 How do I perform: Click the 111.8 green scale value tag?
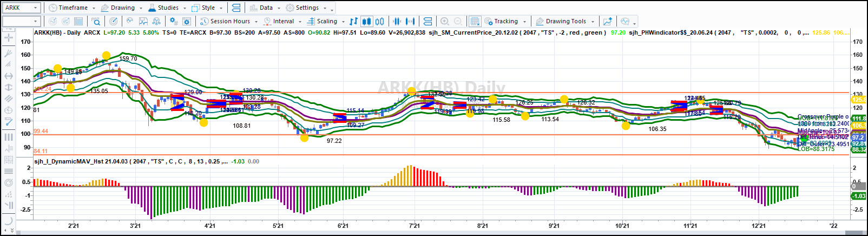[x=859, y=119]
